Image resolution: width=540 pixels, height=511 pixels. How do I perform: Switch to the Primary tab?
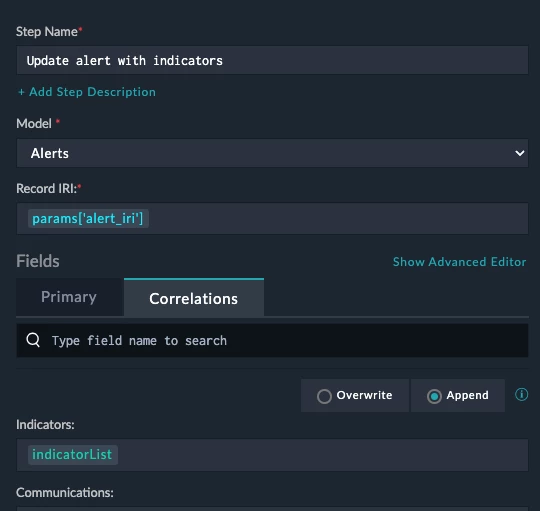(69, 297)
